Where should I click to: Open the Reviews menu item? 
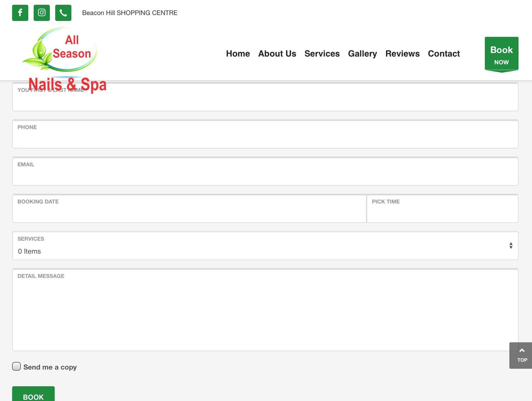point(402,54)
